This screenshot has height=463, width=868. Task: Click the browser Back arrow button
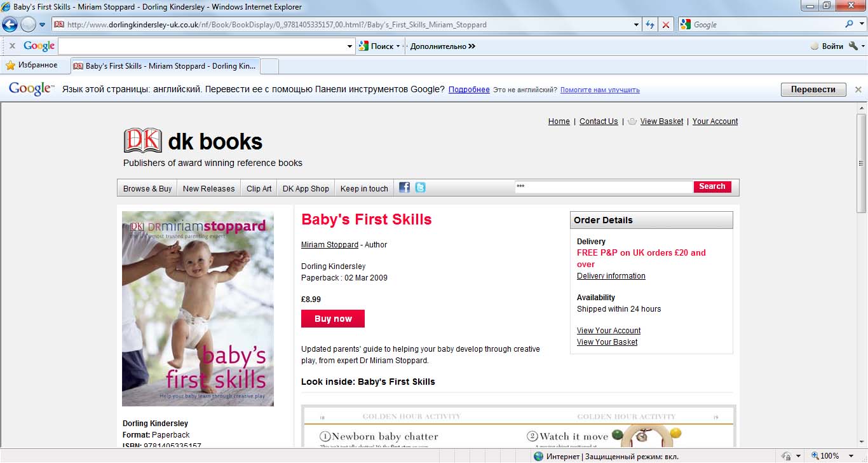click(10, 25)
